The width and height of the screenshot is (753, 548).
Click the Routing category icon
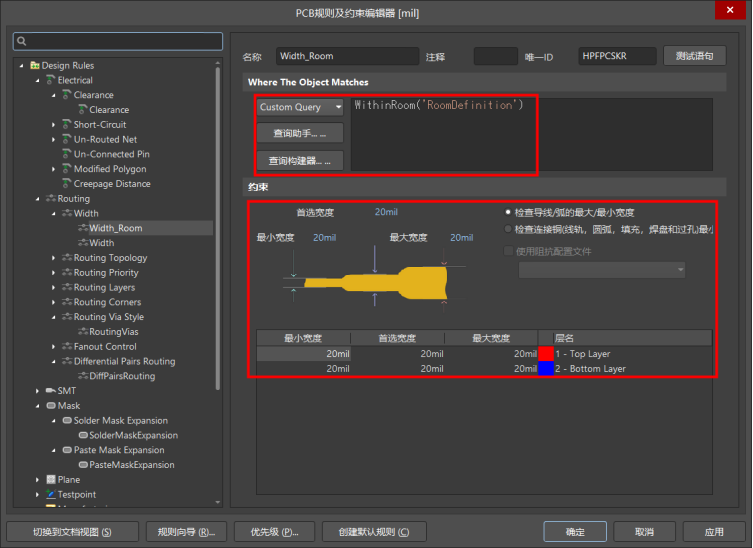click(x=51, y=199)
